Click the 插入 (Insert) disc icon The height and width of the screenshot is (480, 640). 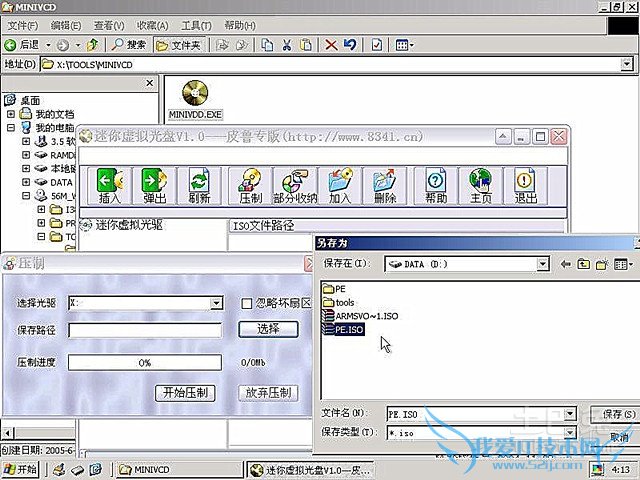tap(109, 186)
